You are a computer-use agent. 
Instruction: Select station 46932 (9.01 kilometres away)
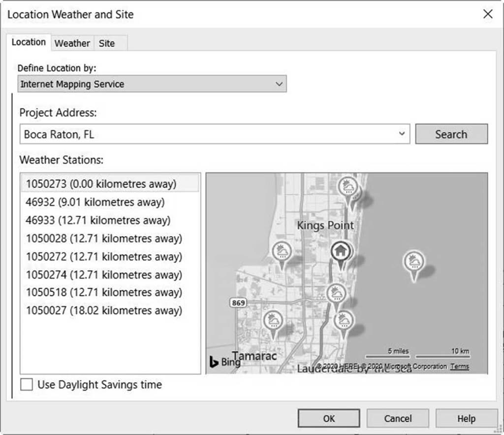click(110, 202)
